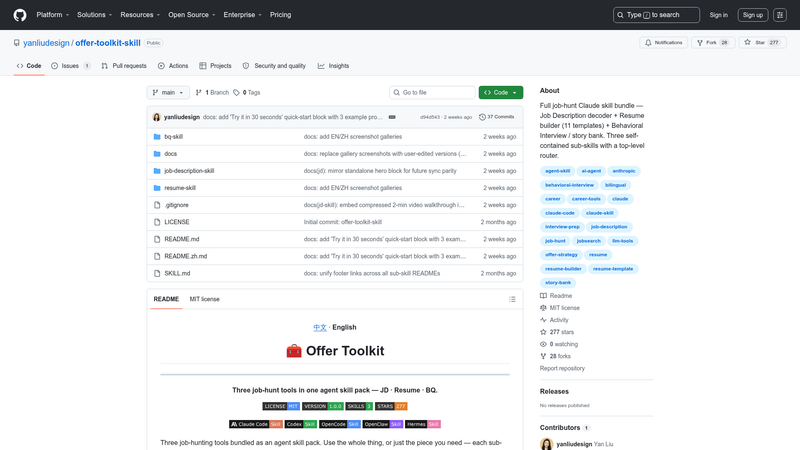The height and width of the screenshot is (450, 800).
Task: Expand the commit message ellipsis
Action: pos(392,117)
